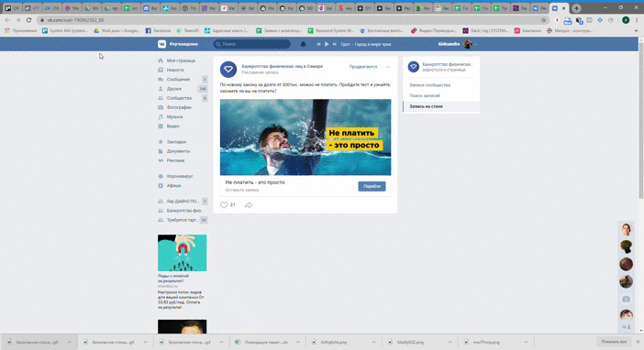This screenshot has height=350, width=644.
Task: Click the Афиша sidebar icon
Action: pyautogui.click(x=161, y=185)
